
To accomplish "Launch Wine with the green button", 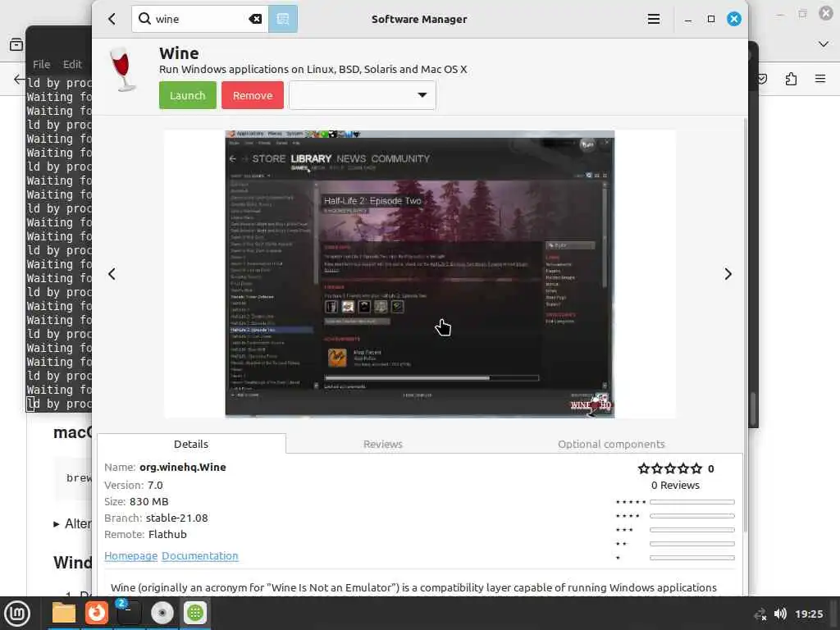I will [x=188, y=95].
